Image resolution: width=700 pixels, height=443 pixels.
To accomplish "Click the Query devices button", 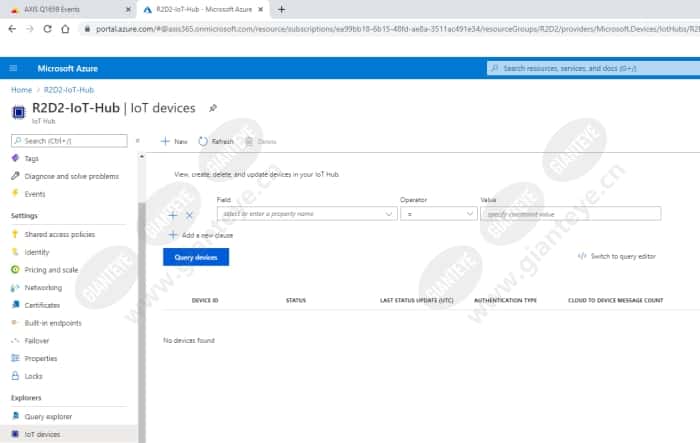I will (196, 257).
